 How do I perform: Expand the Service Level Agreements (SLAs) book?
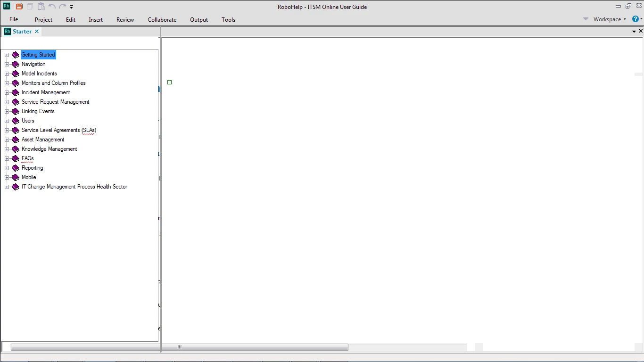click(x=7, y=130)
